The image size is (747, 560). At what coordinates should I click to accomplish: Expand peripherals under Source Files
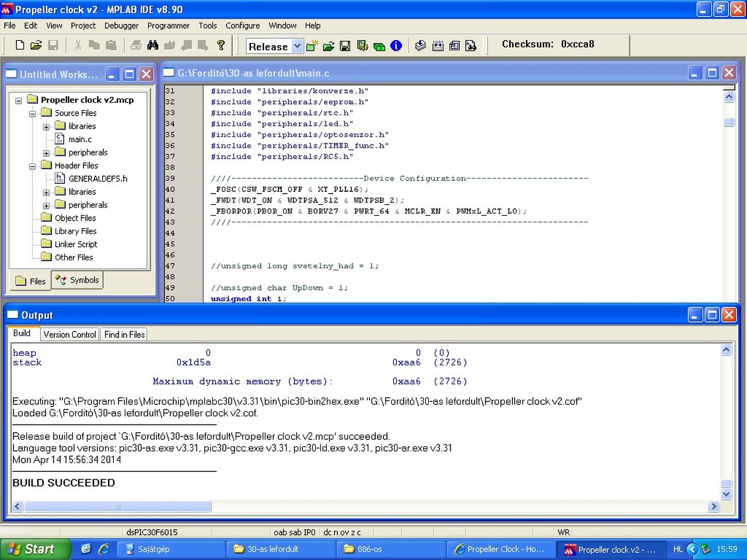(46, 153)
